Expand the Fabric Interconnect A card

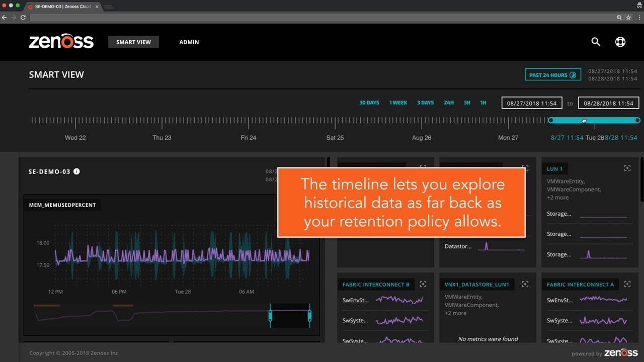[x=627, y=284]
